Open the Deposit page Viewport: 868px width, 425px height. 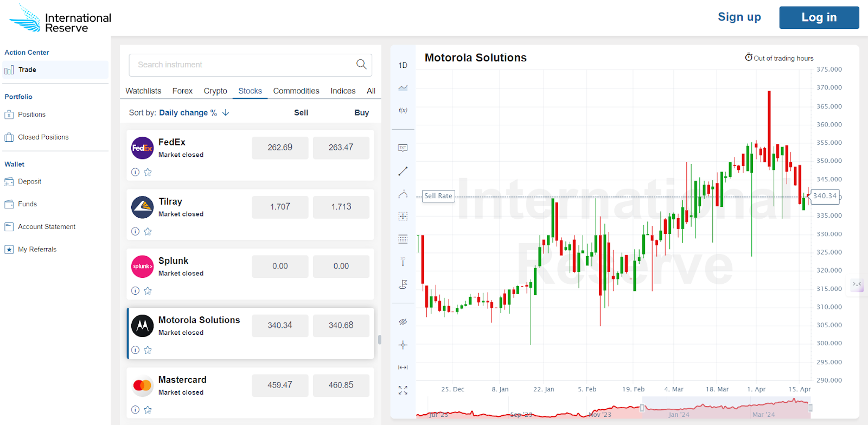[x=29, y=182]
